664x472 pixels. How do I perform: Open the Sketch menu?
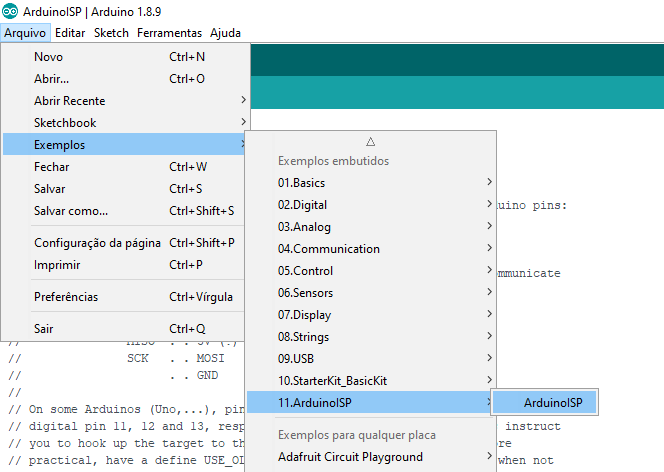pyautogui.click(x=111, y=33)
